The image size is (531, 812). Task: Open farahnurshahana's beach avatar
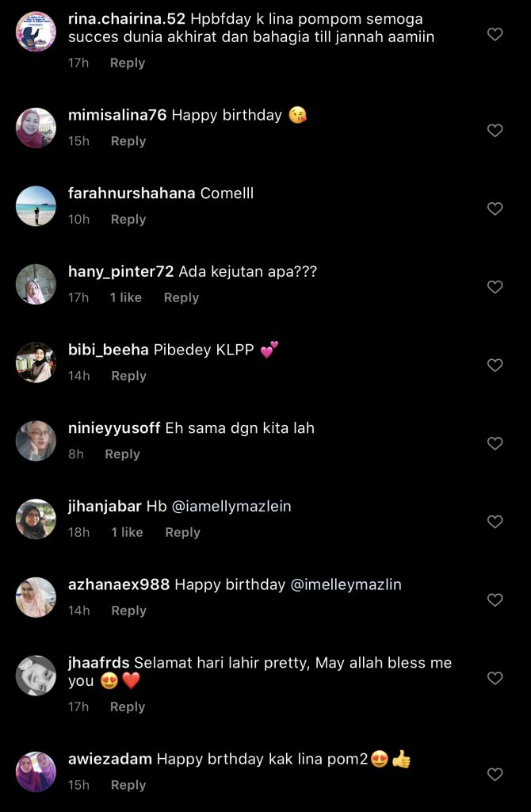coord(36,206)
